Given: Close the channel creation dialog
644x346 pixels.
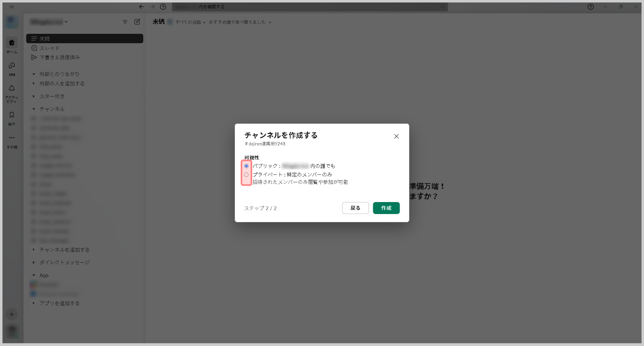Looking at the screenshot, I should pos(396,137).
